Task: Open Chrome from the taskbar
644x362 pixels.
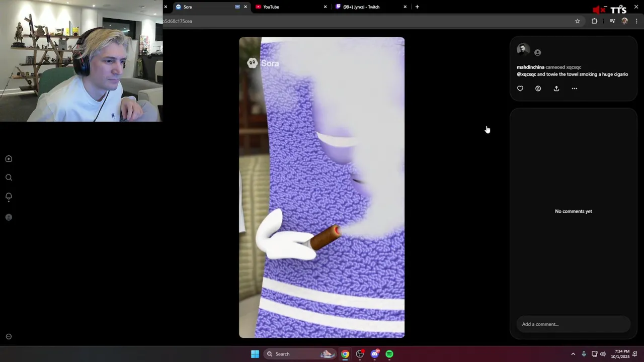Action: (x=345, y=354)
